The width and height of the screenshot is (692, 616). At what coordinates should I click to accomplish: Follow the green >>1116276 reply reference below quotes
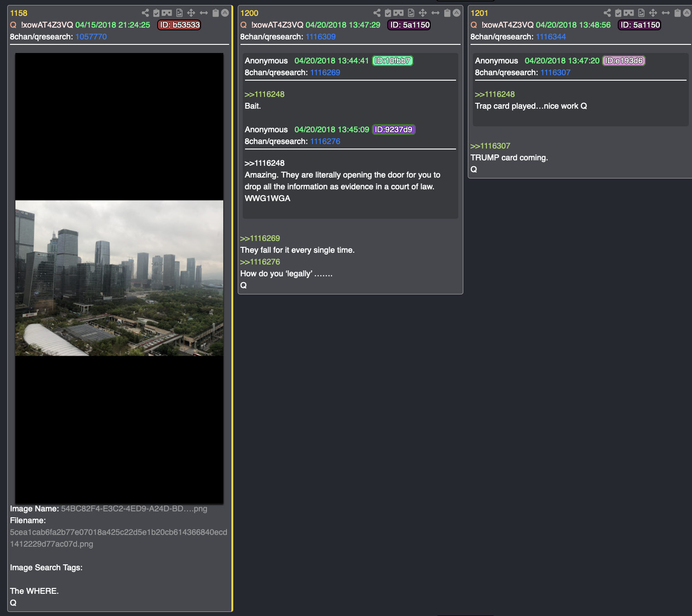260,262
